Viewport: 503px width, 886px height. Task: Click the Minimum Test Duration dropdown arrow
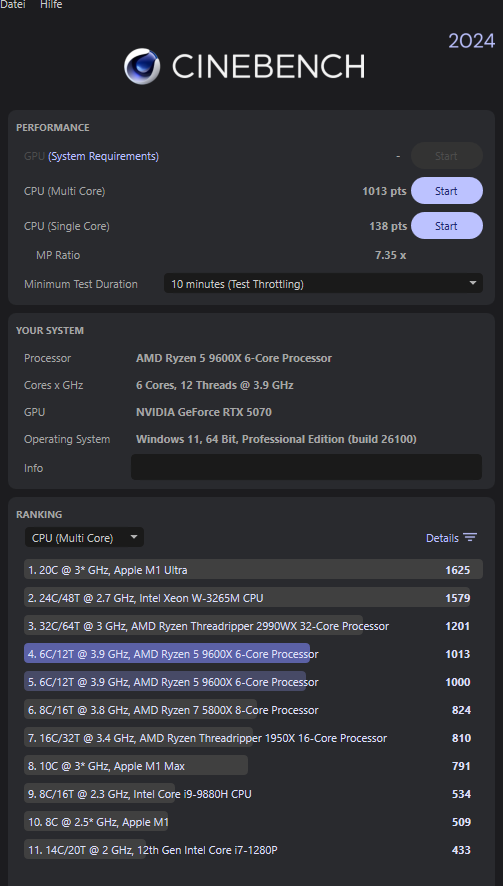point(472,283)
